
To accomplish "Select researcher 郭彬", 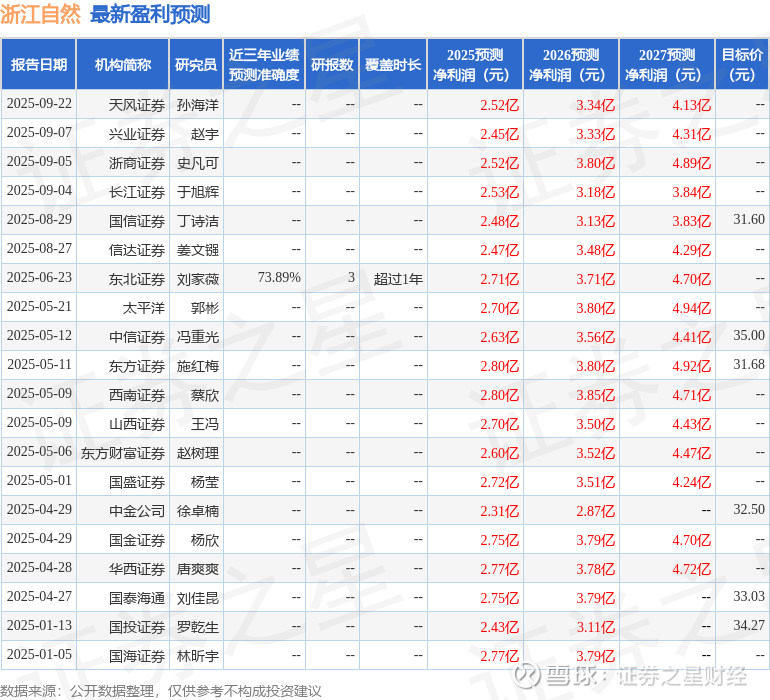I will click(x=205, y=308).
